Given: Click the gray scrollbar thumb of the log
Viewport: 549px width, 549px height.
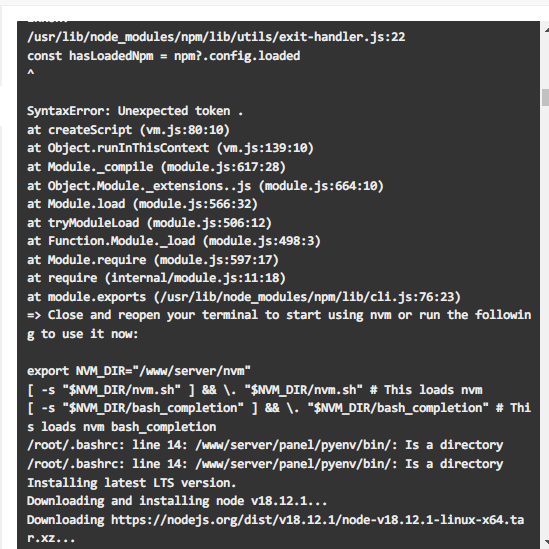Looking at the screenshot, I should click(545, 97).
